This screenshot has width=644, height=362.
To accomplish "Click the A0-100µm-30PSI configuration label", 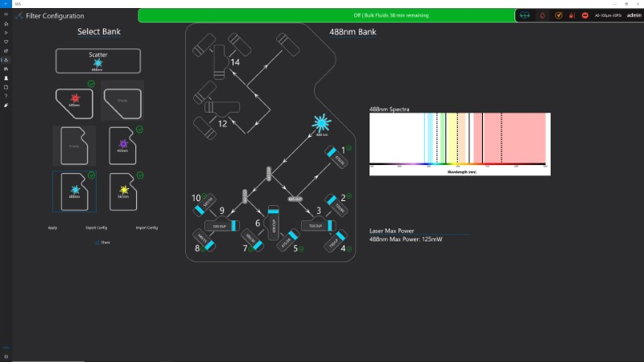I will [608, 15].
